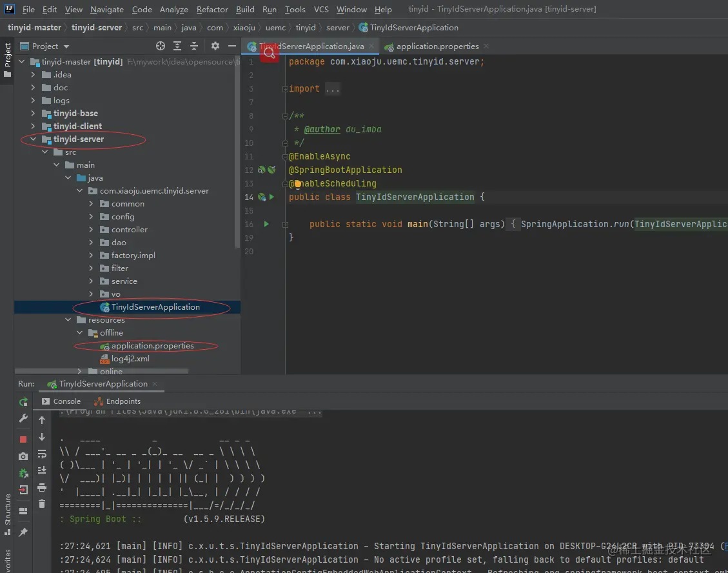Pin the Run tab

click(x=23, y=532)
